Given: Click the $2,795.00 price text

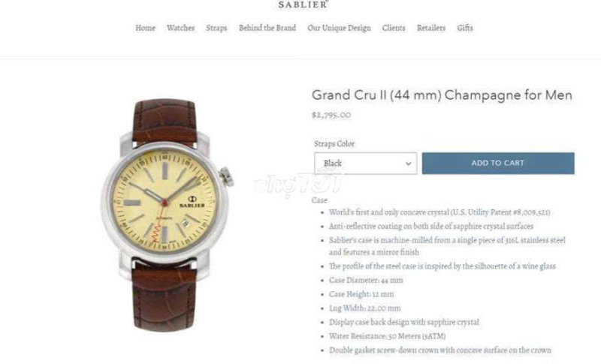Looking at the screenshot, I should point(331,115).
